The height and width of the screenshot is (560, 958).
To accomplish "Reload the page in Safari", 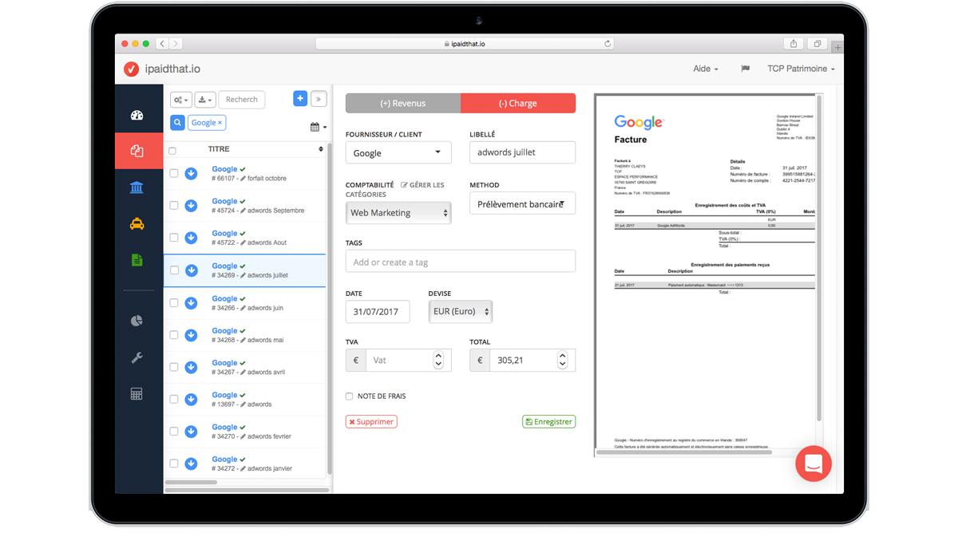I will click(x=608, y=44).
